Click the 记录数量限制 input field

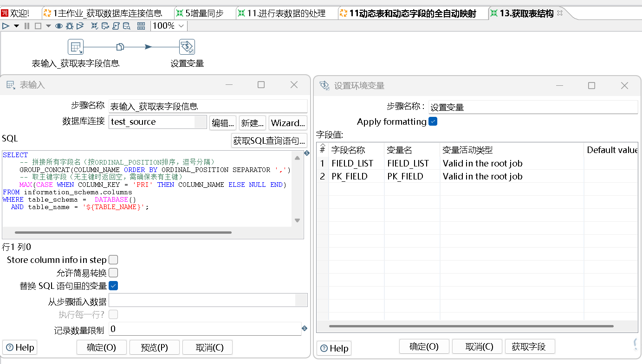(205, 329)
